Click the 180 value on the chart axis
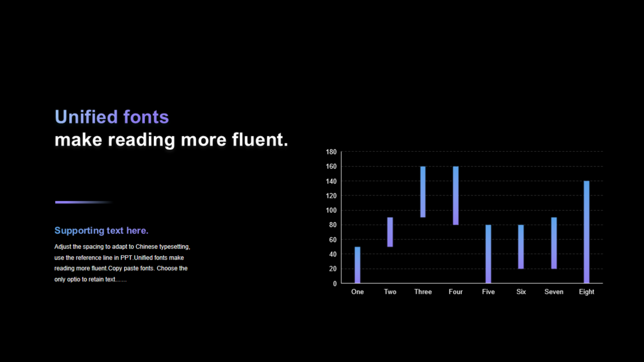 tap(332, 152)
